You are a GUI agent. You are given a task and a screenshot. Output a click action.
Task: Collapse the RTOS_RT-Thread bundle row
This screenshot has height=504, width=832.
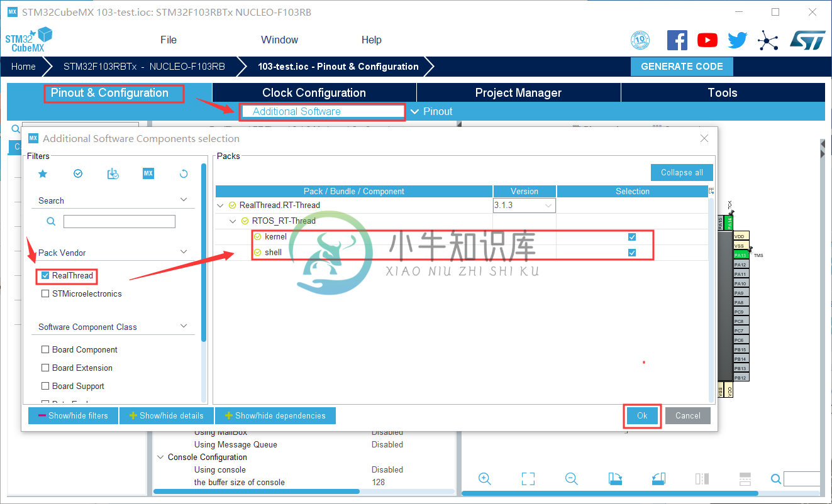point(233,221)
